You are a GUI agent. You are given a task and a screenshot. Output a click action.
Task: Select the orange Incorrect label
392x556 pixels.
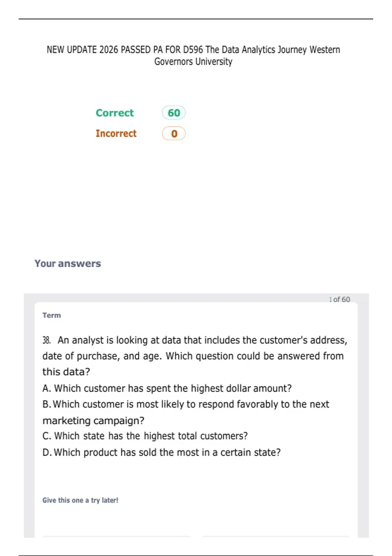(116, 133)
